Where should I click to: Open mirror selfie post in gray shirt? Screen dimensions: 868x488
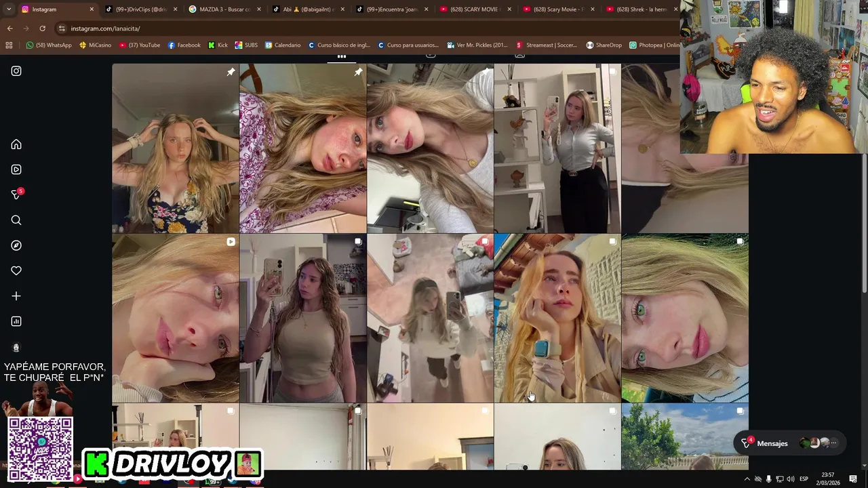557,148
